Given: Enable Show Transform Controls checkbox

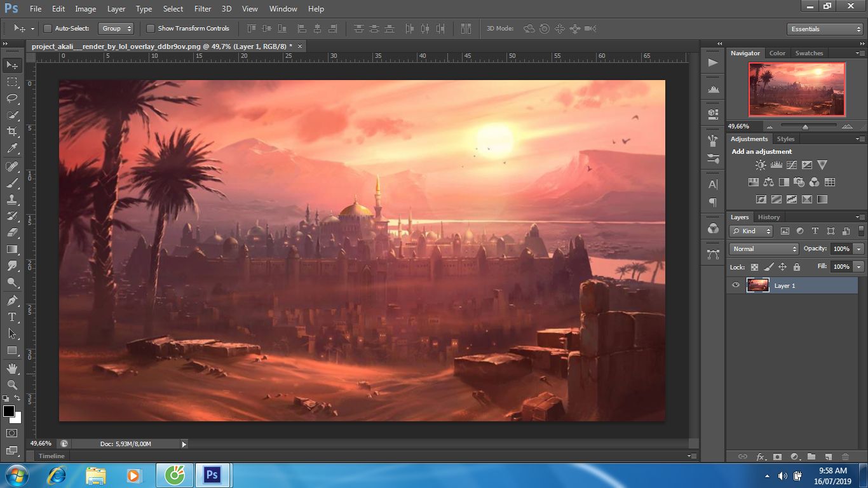Looking at the screenshot, I should pyautogui.click(x=151, y=29).
